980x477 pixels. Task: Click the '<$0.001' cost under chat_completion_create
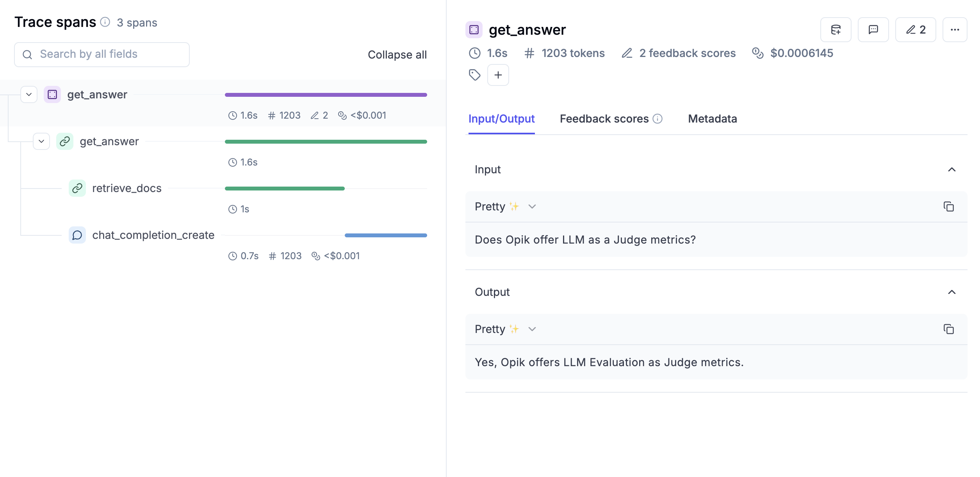click(342, 256)
